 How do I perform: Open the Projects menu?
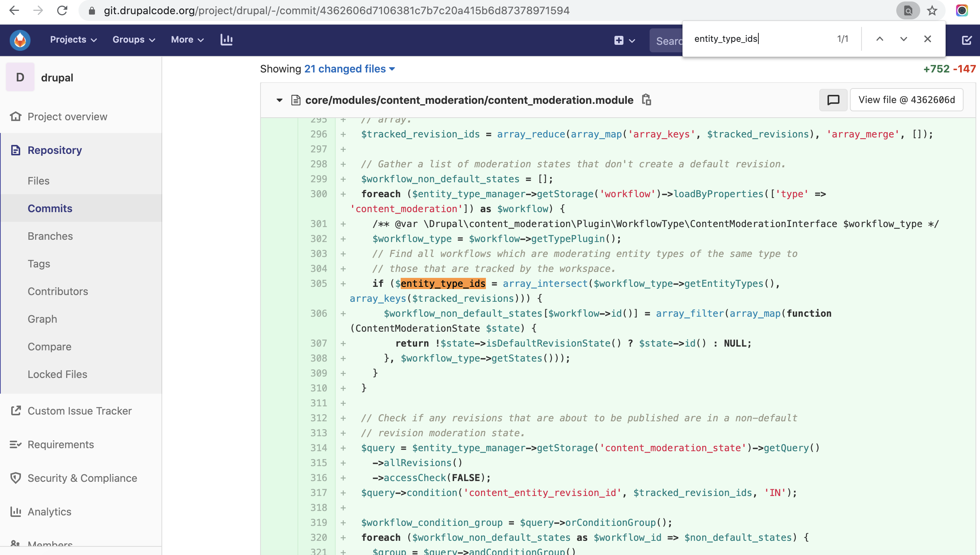tap(73, 40)
